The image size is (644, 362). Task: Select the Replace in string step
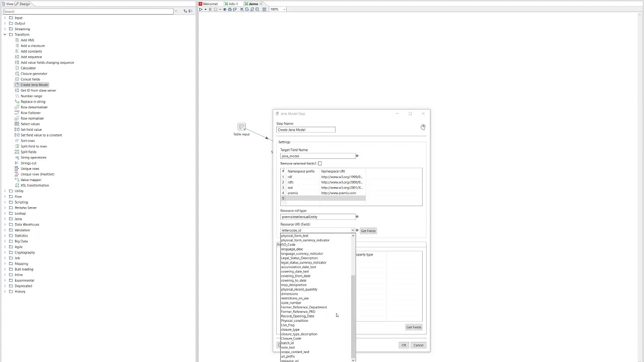click(x=33, y=102)
